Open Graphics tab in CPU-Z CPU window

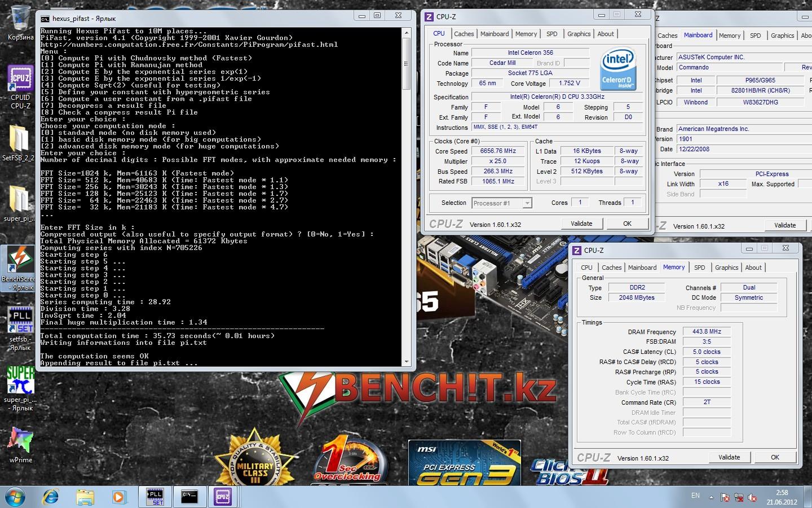pos(579,34)
